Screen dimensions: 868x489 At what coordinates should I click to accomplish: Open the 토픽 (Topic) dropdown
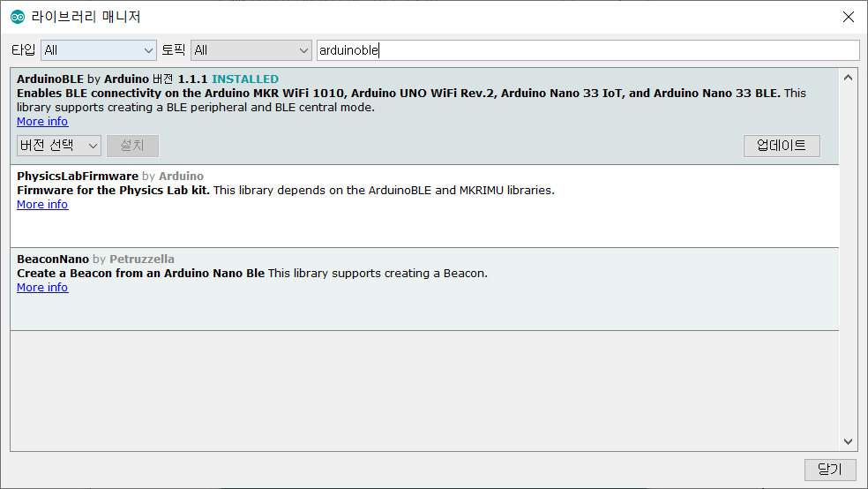coord(251,50)
